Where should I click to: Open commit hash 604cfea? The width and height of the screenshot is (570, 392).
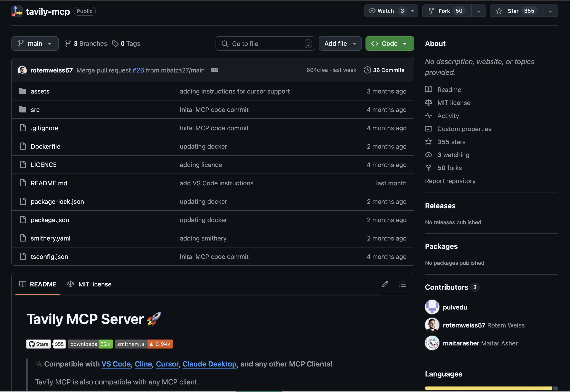point(317,70)
